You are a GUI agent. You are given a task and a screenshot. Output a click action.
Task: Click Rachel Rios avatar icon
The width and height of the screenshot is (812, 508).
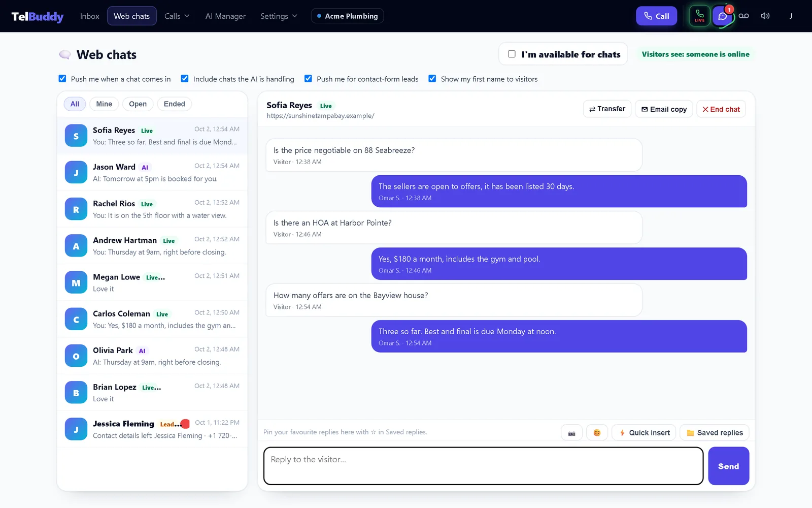76,209
